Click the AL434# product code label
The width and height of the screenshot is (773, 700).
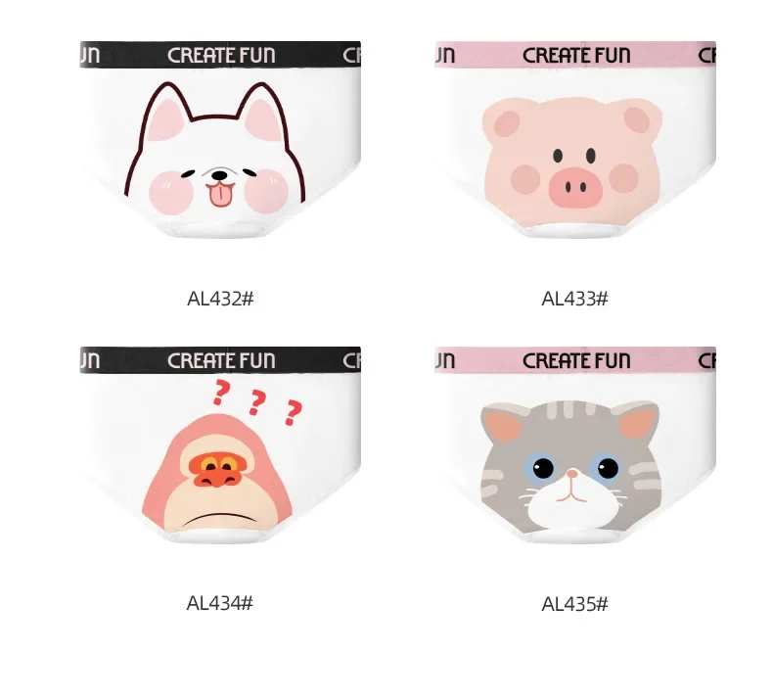[220, 603]
